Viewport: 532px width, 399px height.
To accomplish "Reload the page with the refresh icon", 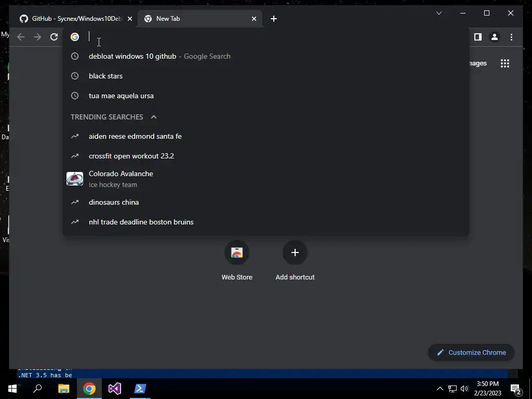I will tap(54, 37).
